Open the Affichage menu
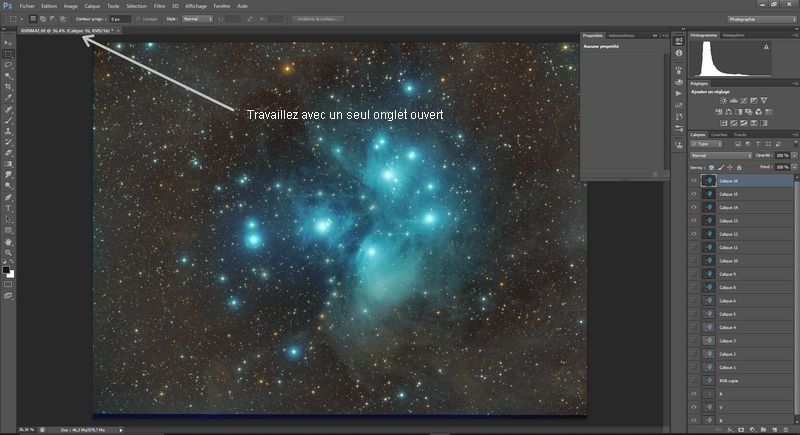The height and width of the screenshot is (435, 800). point(196,6)
